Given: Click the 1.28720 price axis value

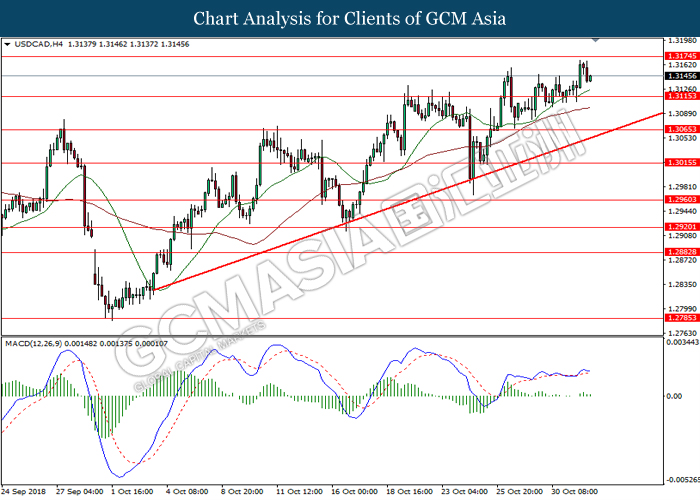Looking at the screenshot, I should click(x=682, y=260).
